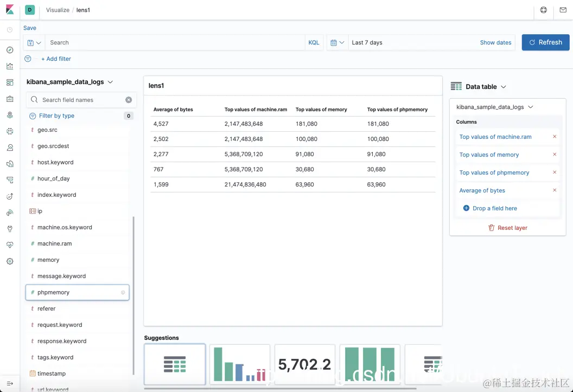This screenshot has width=573, height=392.
Task: Toggle KQL query language
Action: click(314, 43)
